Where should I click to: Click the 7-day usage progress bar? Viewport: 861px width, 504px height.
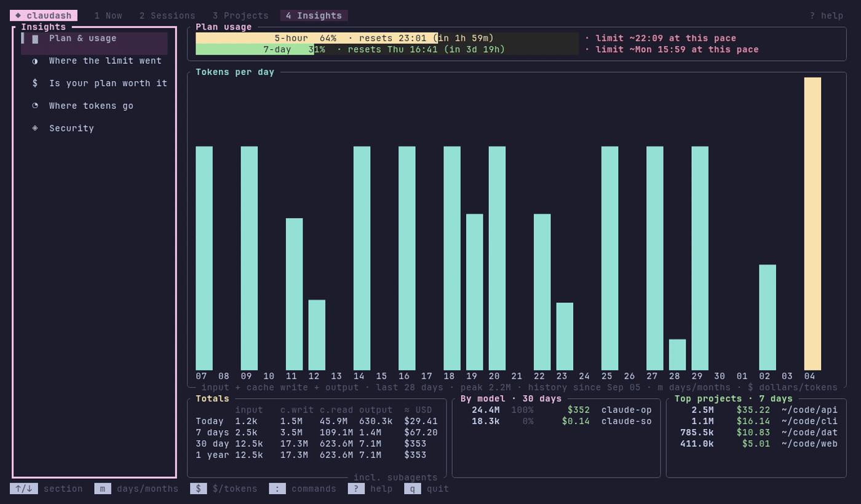click(387, 49)
